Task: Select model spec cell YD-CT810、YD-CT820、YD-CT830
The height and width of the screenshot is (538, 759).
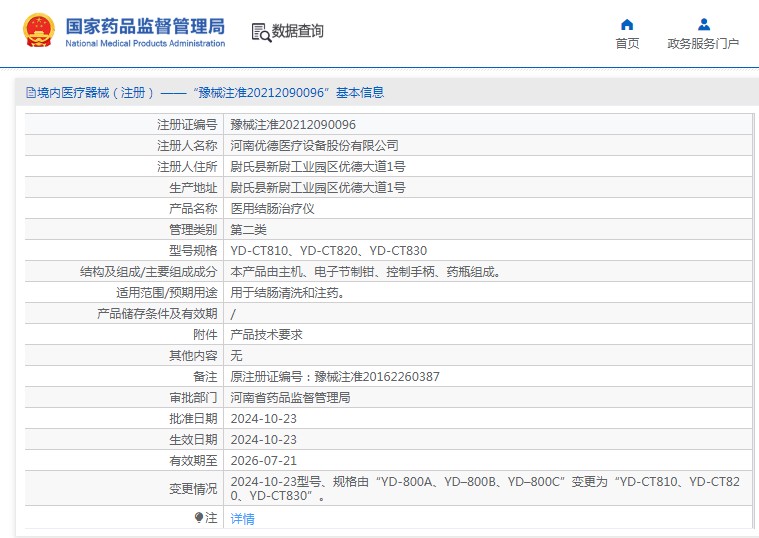Action: click(329, 251)
